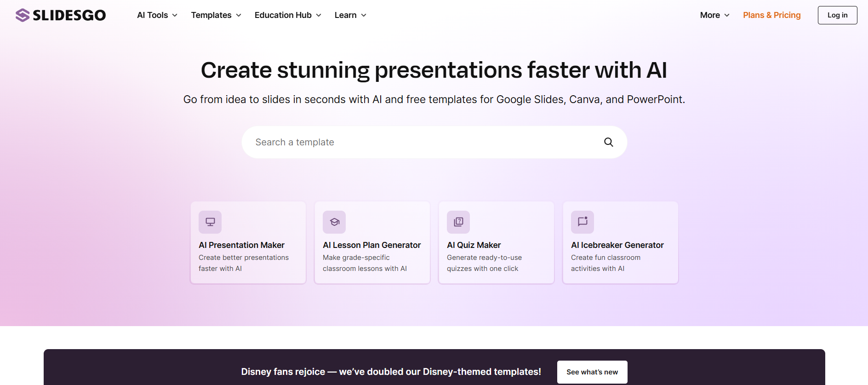Click the See what's new button
This screenshot has width=868, height=385.
[592, 372]
